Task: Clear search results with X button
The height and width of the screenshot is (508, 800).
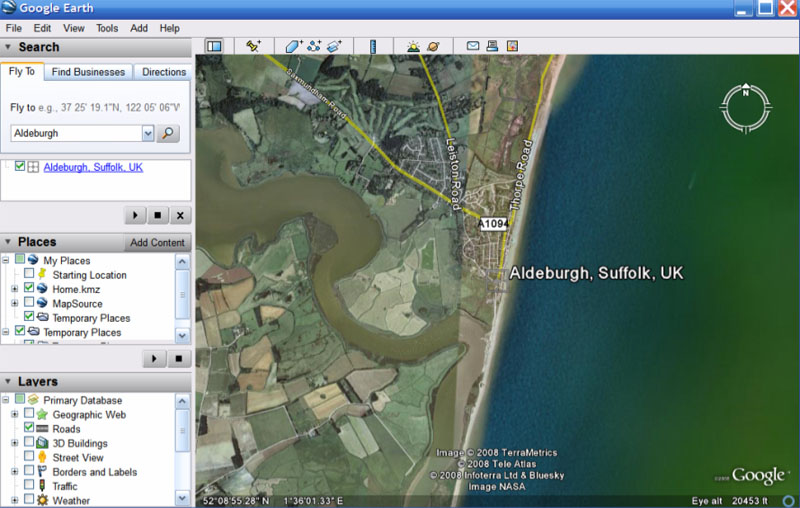Action: click(180, 215)
